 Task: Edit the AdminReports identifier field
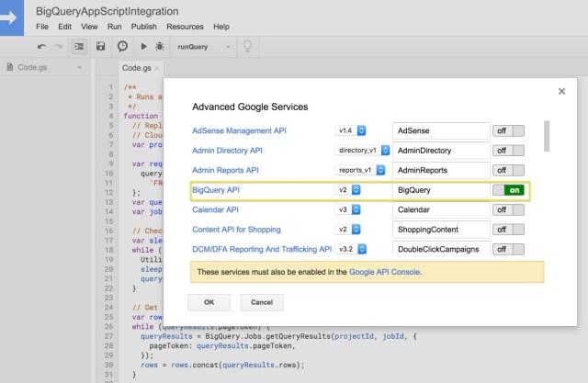tap(441, 171)
